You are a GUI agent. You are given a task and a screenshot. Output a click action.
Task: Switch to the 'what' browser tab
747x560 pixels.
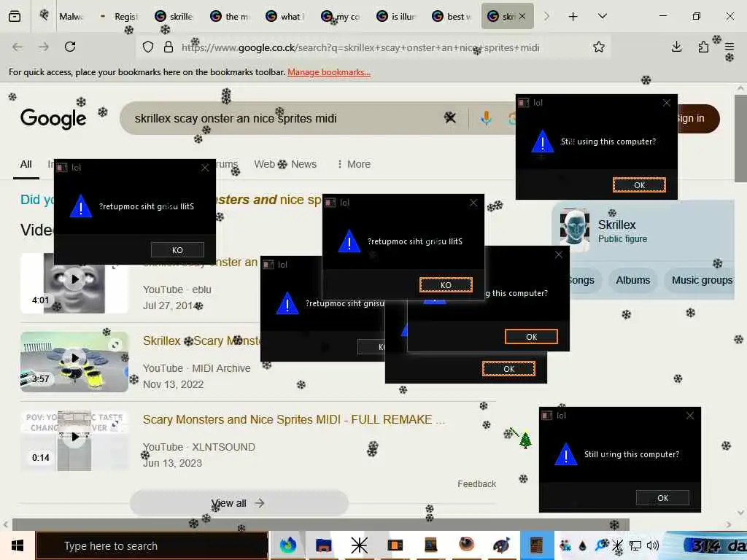point(285,17)
